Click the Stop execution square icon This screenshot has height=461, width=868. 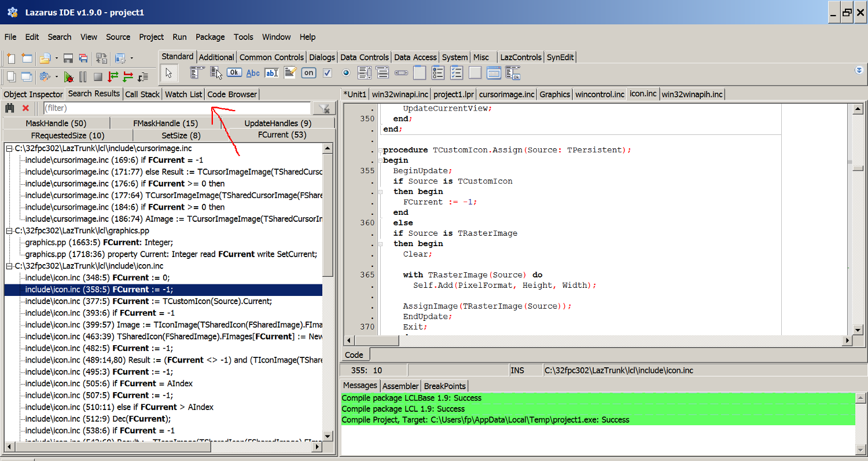(98, 76)
